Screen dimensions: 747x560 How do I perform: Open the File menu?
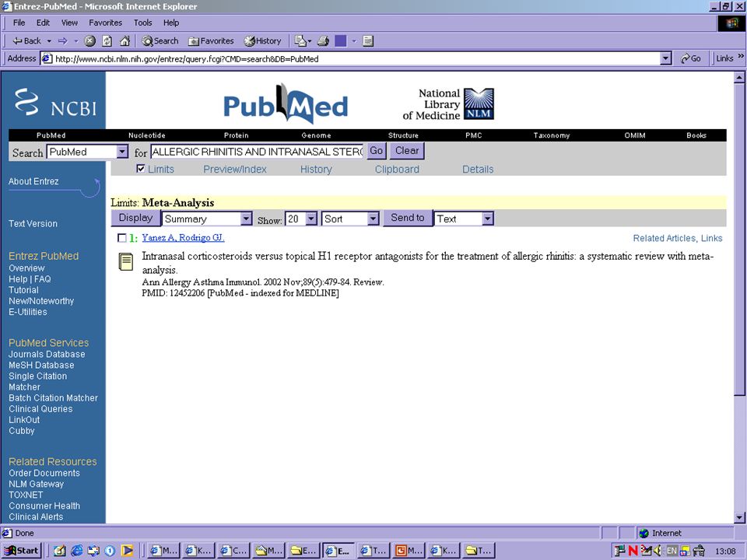coord(19,23)
